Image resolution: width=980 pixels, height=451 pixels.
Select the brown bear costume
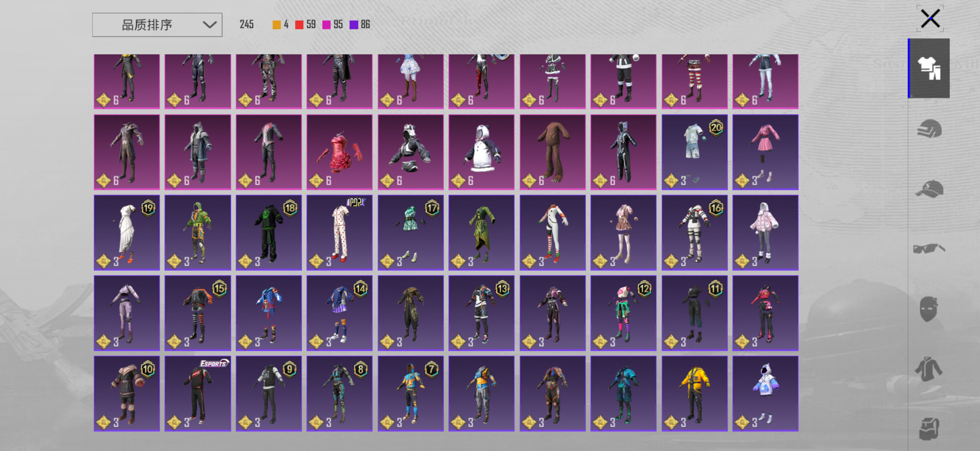click(553, 152)
